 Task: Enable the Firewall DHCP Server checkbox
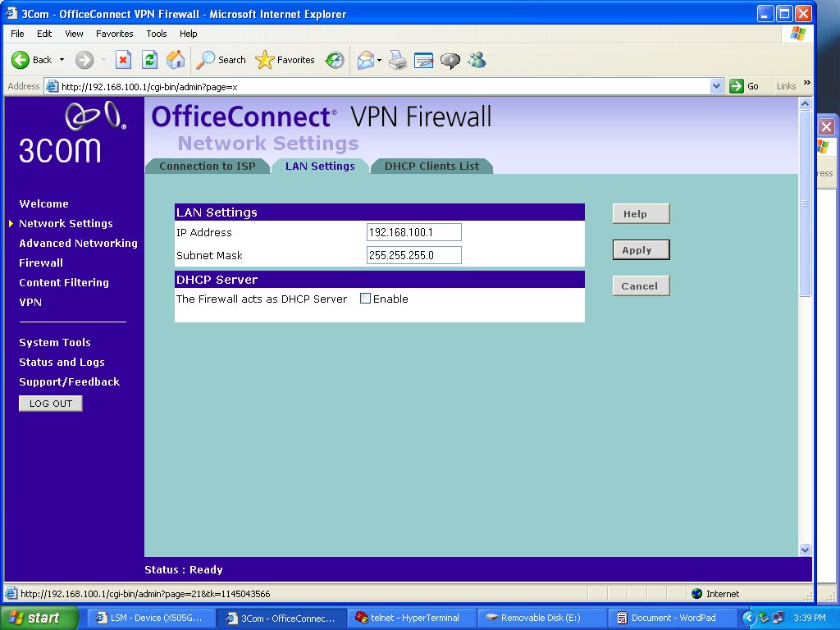tap(366, 299)
